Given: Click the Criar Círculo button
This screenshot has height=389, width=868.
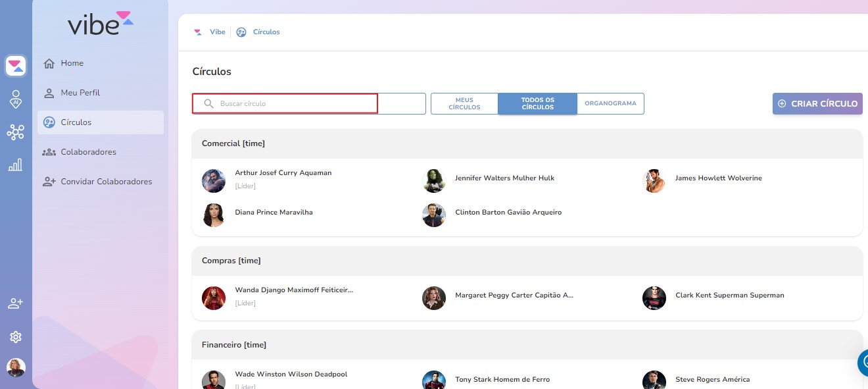Looking at the screenshot, I should pyautogui.click(x=817, y=104).
